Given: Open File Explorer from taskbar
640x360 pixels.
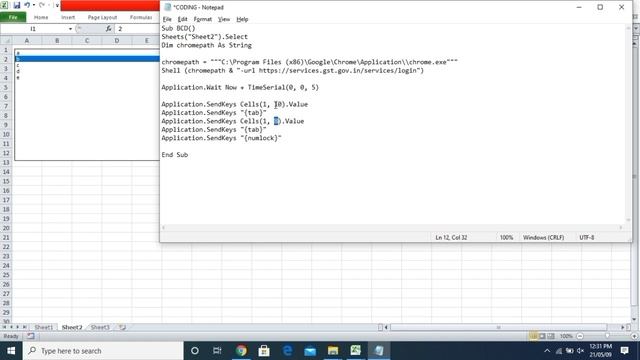Looking at the screenshot, I should click(333, 351).
